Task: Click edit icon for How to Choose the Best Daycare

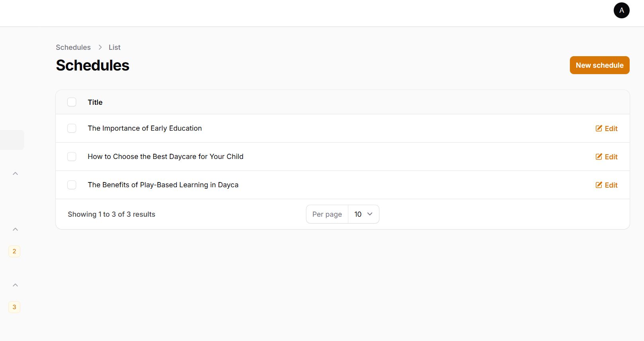Action: (599, 157)
